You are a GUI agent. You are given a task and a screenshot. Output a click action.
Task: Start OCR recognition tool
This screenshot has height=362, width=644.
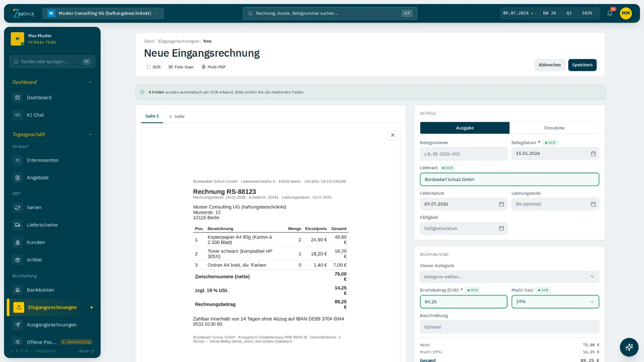click(154, 67)
